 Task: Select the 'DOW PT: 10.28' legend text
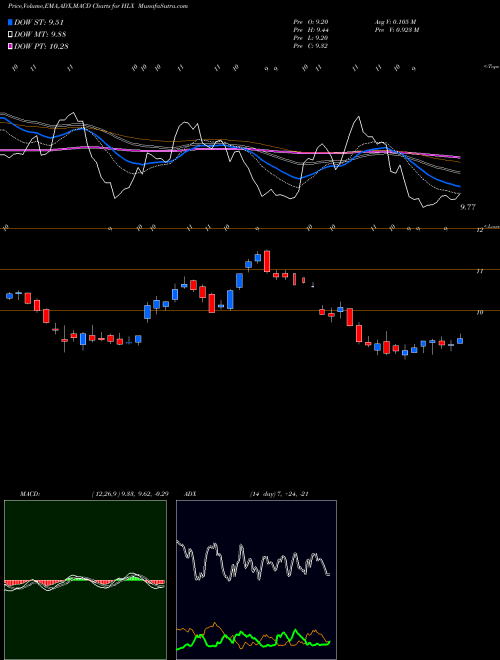pyautogui.click(x=41, y=46)
